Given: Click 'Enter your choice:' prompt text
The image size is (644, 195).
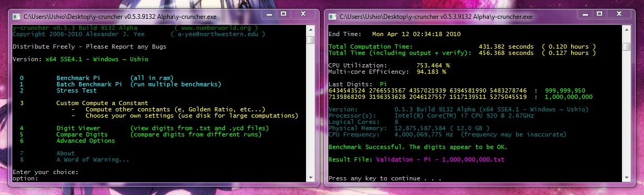Looking at the screenshot, I should [x=46, y=172].
